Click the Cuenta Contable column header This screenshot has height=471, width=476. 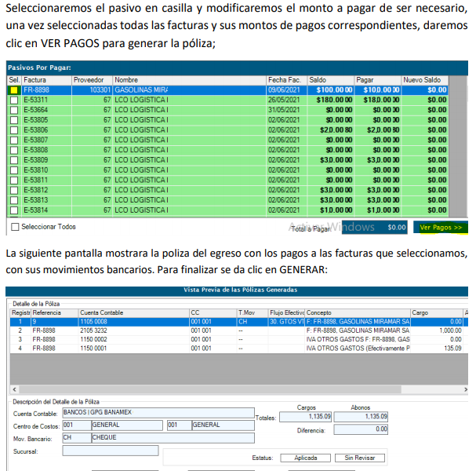point(133,313)
